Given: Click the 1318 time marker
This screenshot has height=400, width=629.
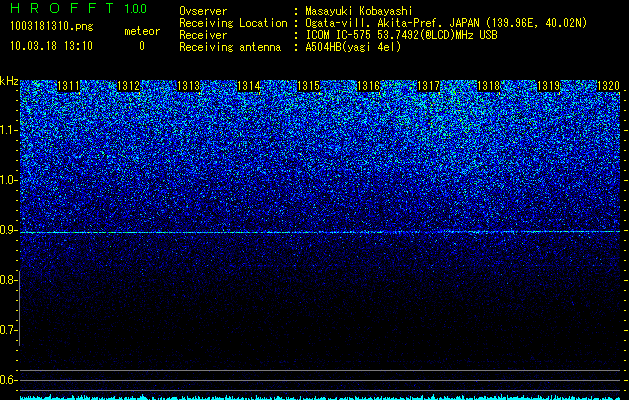Looking at the screenshot, I should (x=489, y=86).
